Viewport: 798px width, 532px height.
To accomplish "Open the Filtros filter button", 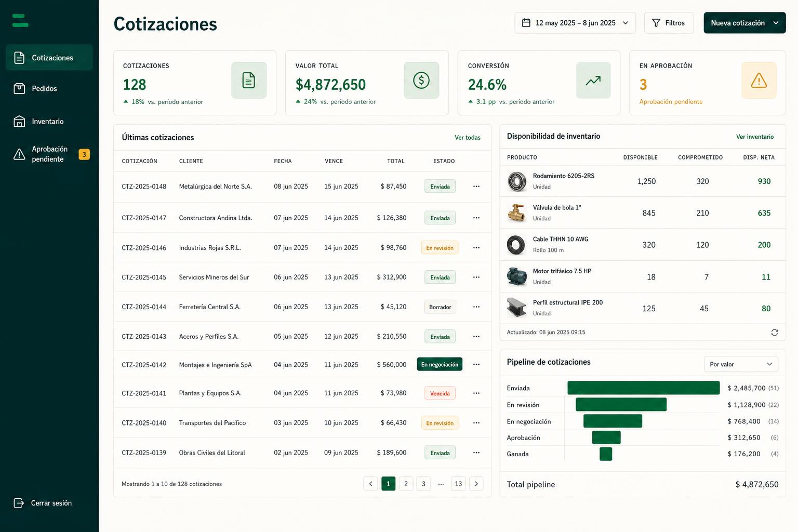I will pyautogui.click(x=669, y=23).
